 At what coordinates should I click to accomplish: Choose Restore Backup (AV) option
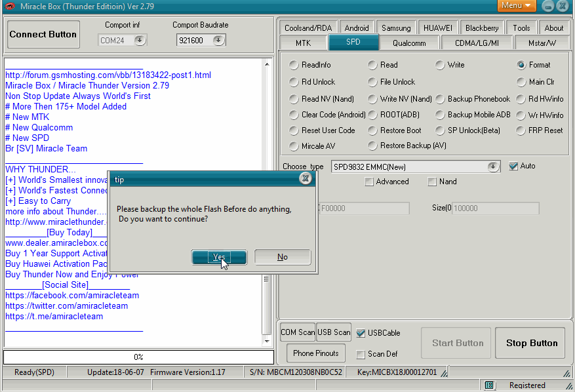(372, 146)
